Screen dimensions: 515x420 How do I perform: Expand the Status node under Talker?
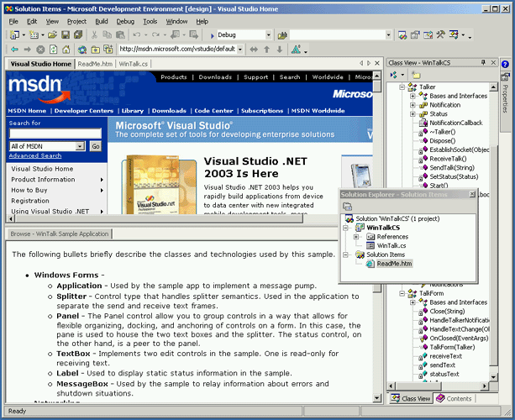413,114
